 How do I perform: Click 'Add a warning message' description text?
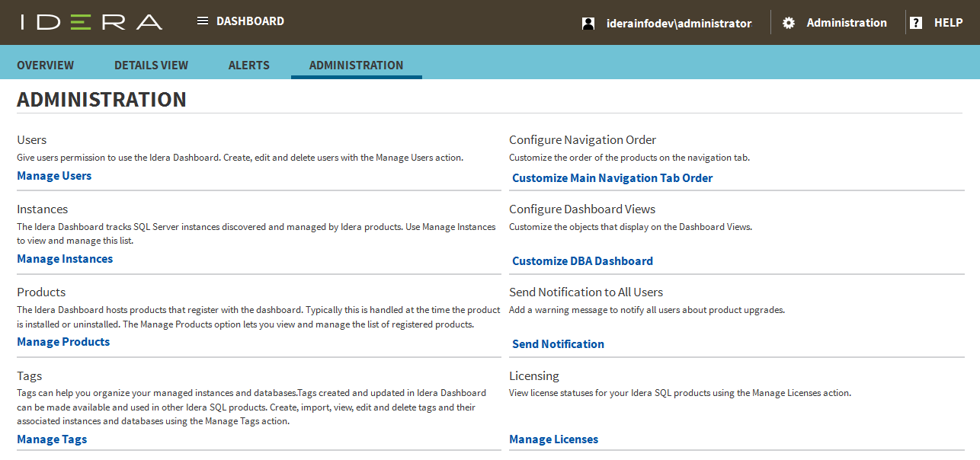(647, 310)
